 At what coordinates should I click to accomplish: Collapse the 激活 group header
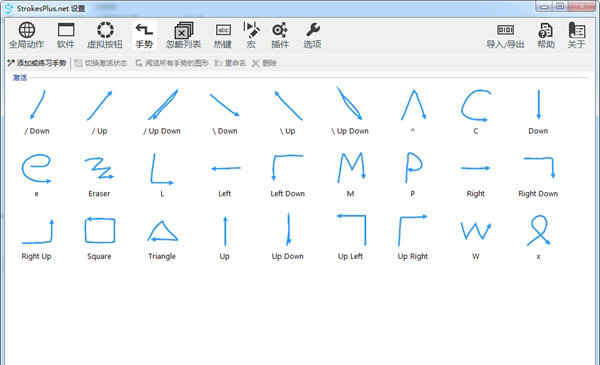click(20, 78)
